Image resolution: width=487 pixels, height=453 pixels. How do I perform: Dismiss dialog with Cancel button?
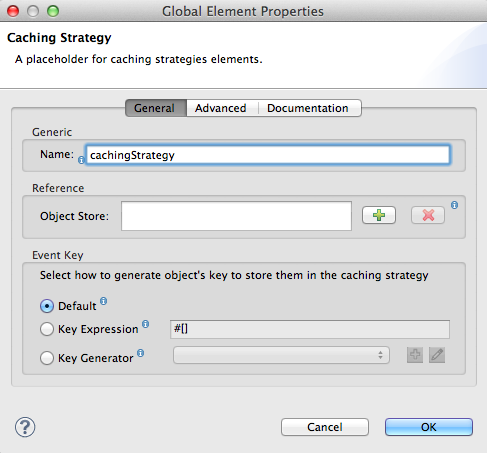(325, 427)
